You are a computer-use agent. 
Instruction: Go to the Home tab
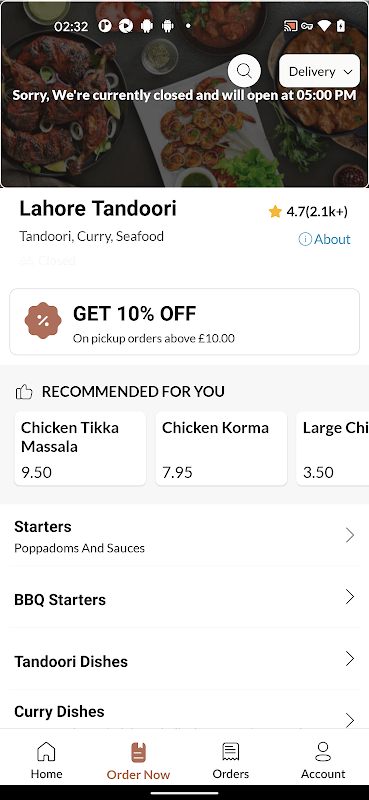(46, 760)
